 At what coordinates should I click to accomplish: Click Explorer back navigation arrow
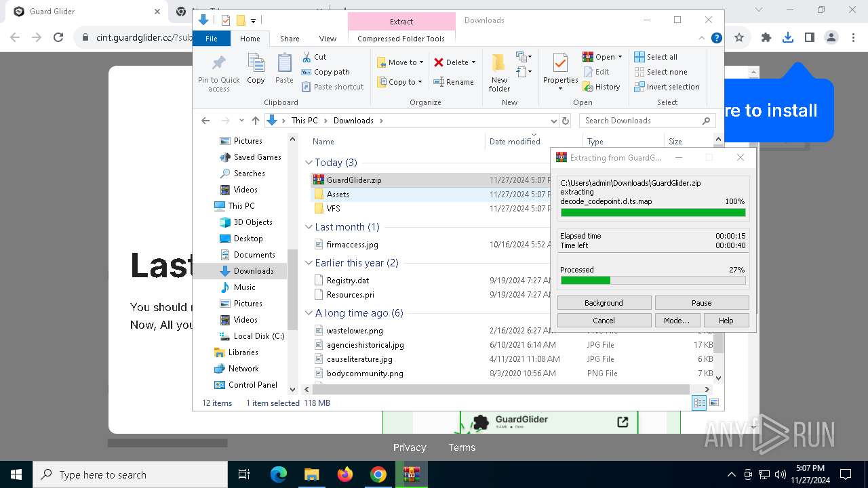(205, 121)
